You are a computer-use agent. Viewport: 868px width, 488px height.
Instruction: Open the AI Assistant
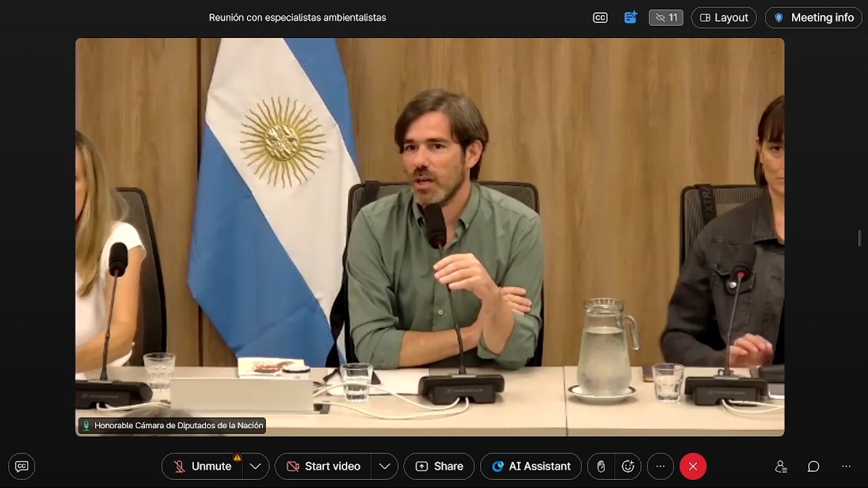(x=531, y=466)
